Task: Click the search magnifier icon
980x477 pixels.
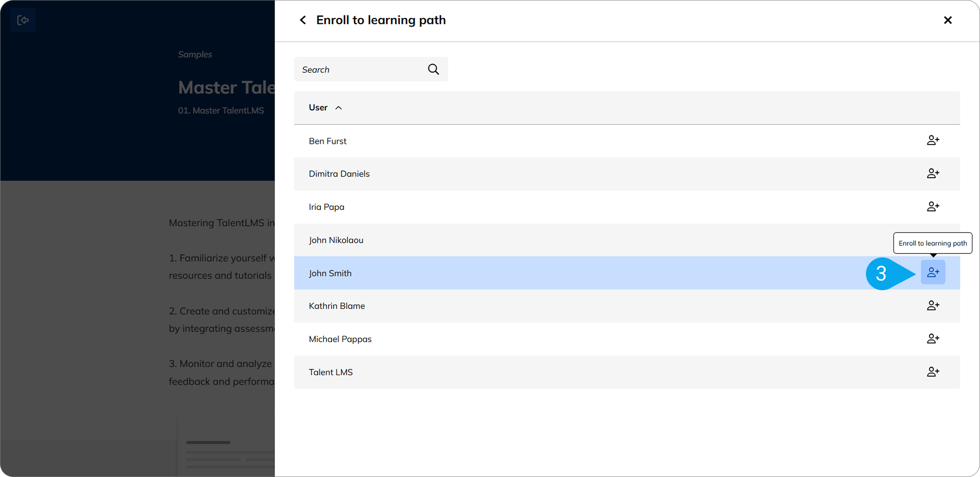Action: pyautogui.click(x=433, y=69)
